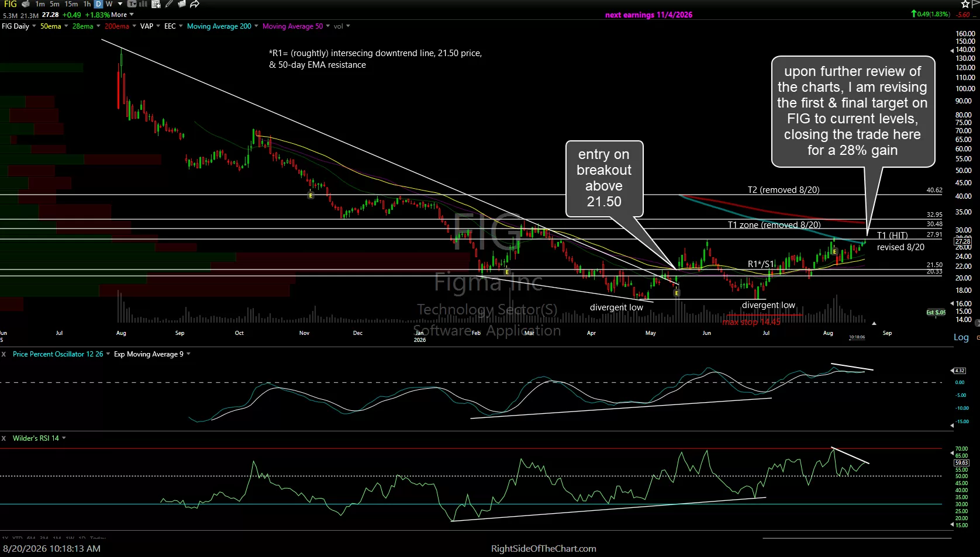Open the trade ticket icon beside FIG
Viewport: 980px width, 557px height.
[x=26, y=4]
